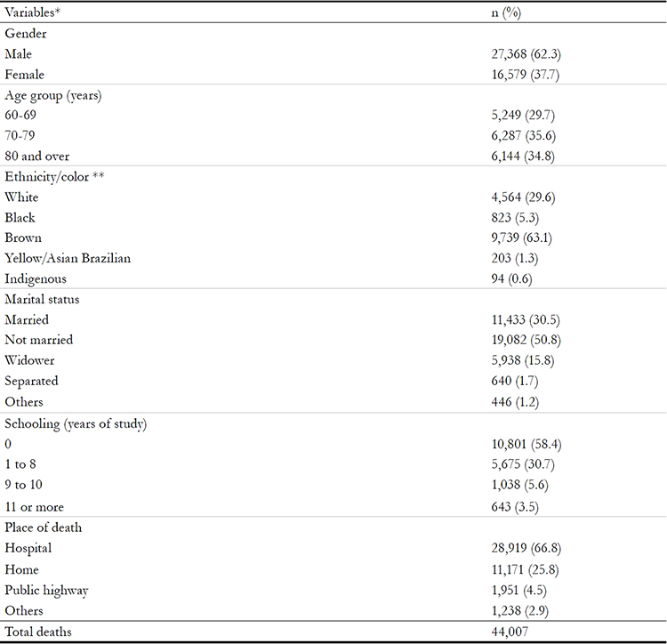The width and height of the screenshot is (667, 644).
Task: Select the Indigenous row label
Action: [35, 279]
